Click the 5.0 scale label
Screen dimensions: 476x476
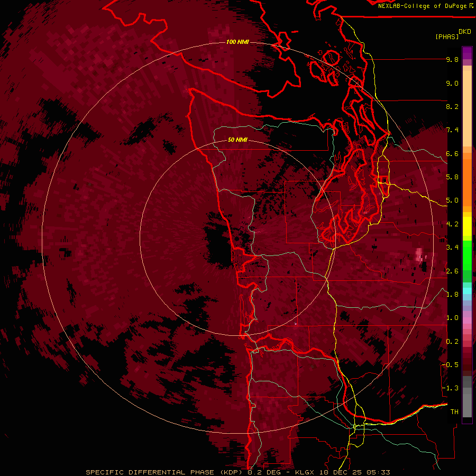click(452, 200)
